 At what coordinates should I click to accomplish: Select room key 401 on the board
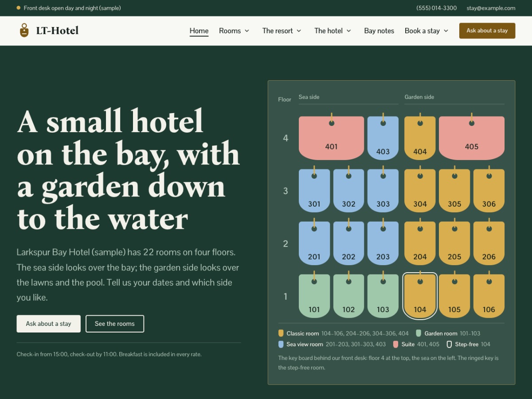pyautogui.click(x=332, y=138)
